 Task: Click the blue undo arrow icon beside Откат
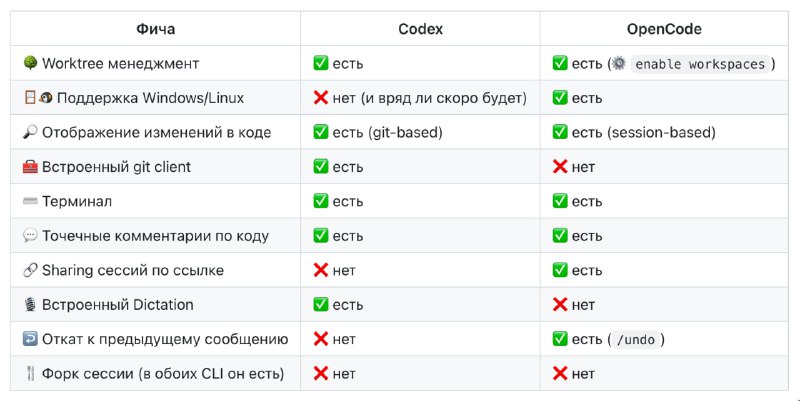coord(29,339)
